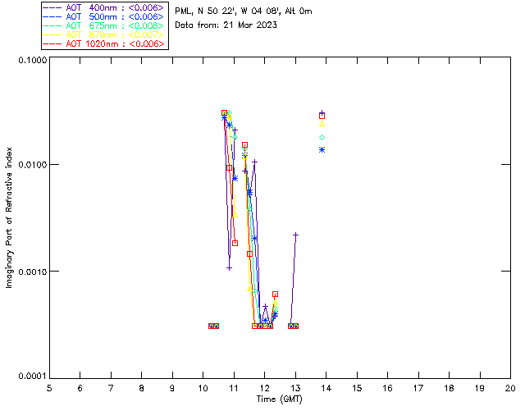Click the yellow 'AOT 870nm' legend entry

pos(103,34)
